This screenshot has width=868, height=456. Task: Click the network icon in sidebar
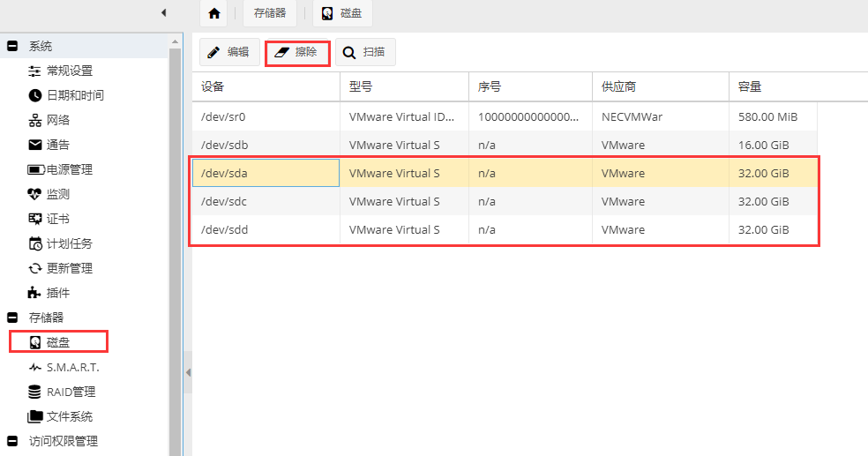[x=35, y=120]
